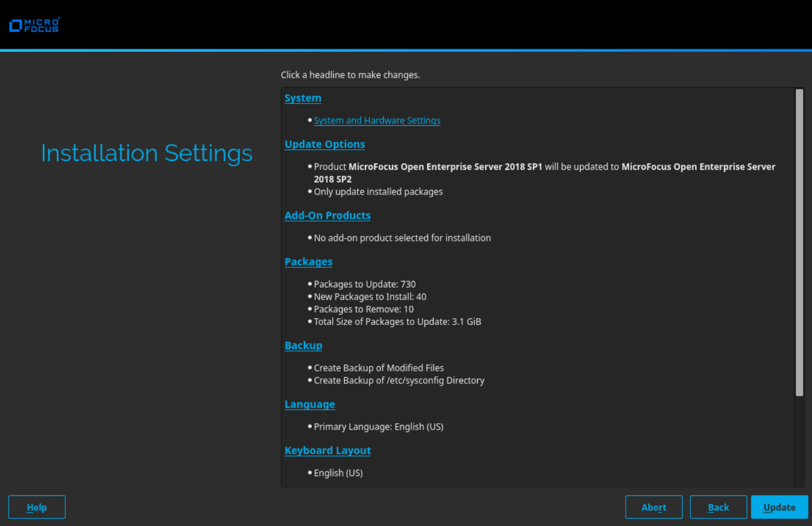The image size is (812, 526).
Task: Select the Add-On Products headline
Action: point(327,216)
